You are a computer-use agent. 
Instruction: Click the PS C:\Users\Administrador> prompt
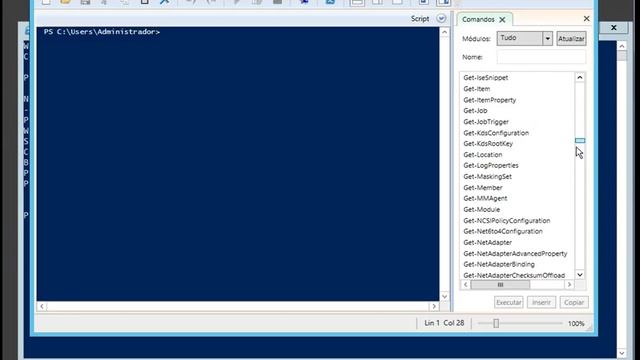102,32
